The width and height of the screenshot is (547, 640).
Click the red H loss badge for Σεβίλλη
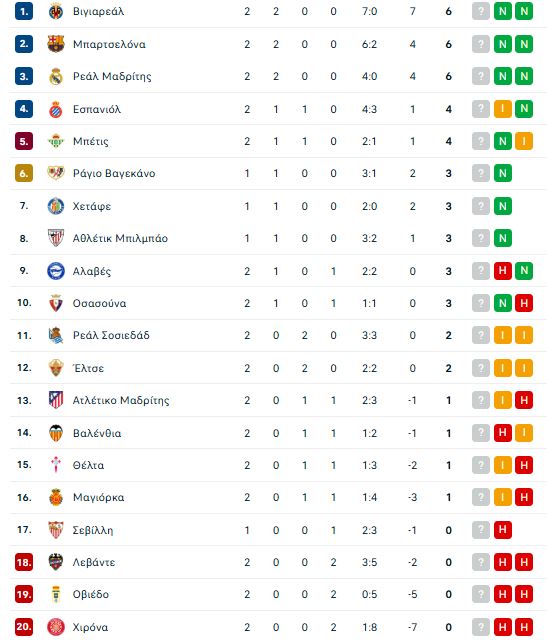click(x=503, y=530)
